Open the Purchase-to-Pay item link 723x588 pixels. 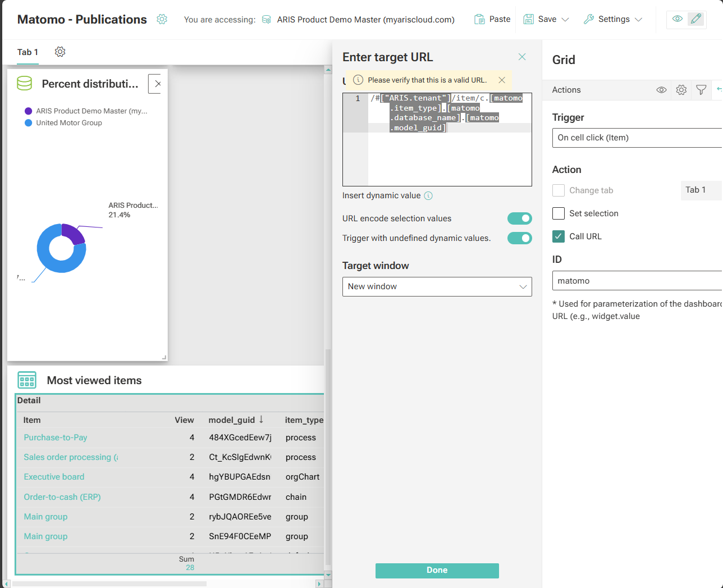coord(56,437)
